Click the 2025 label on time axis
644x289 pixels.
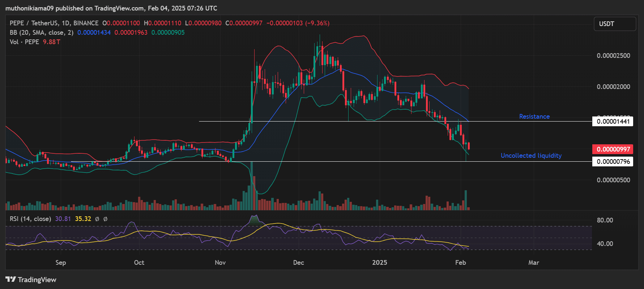[380, 263]
